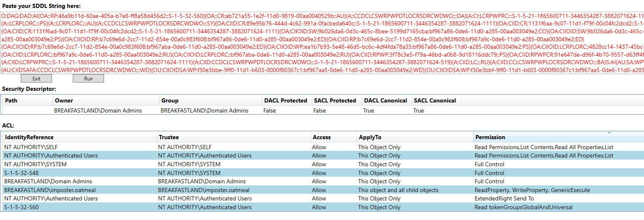The image size is (644, 220).
Task: Click the Run button
Action: 88,78
